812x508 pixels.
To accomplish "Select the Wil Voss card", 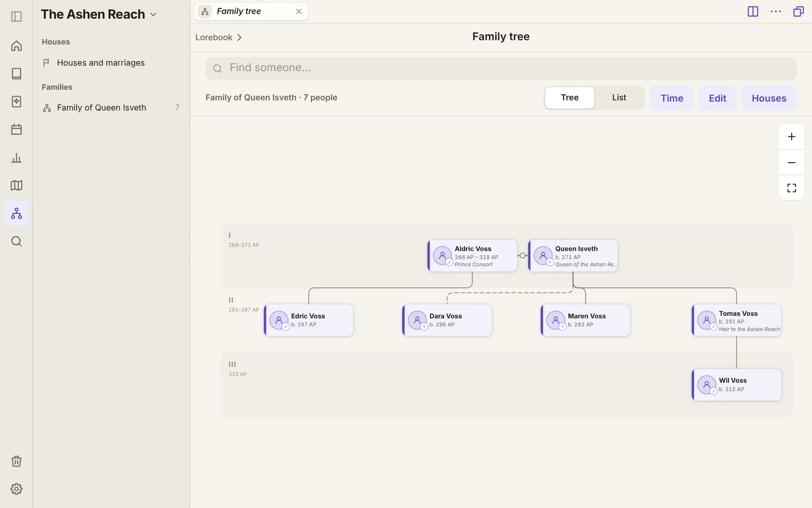I will click(737, 385).
